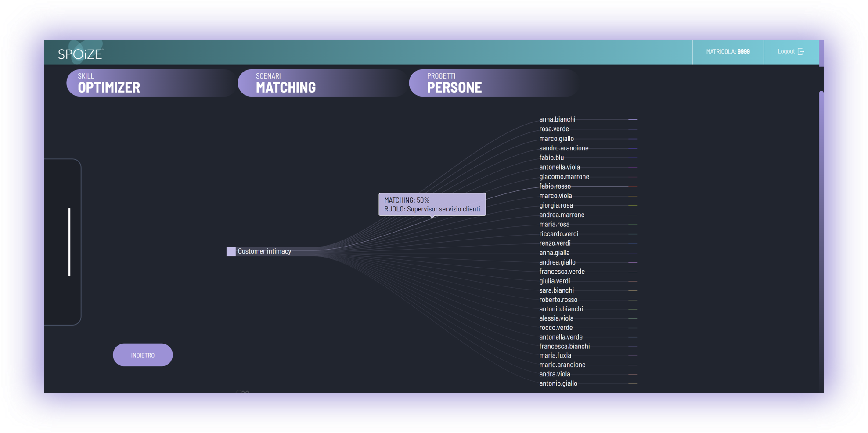868x433 pixels.
Task: Select rocco.verde in the list
Action: (x=556, y=328)
